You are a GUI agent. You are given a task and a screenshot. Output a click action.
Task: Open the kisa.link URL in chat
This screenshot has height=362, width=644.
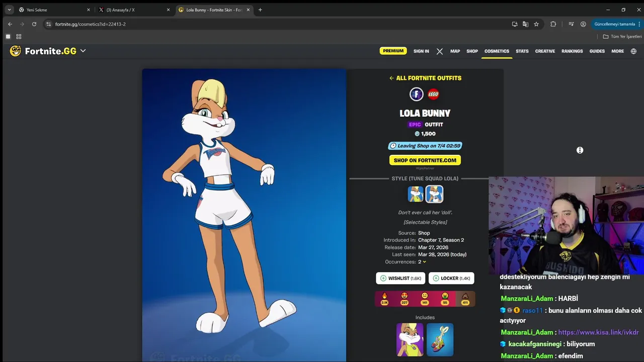pos(598,332)
